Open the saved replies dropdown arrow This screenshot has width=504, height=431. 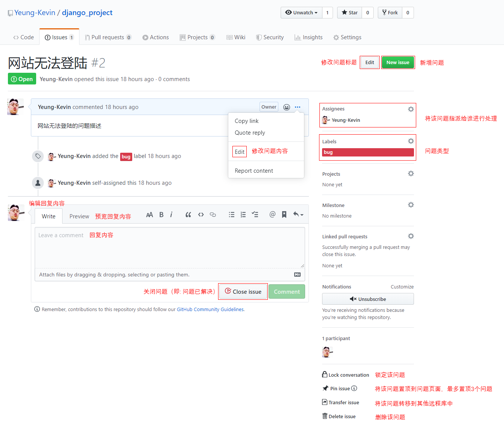coord(298,215)
